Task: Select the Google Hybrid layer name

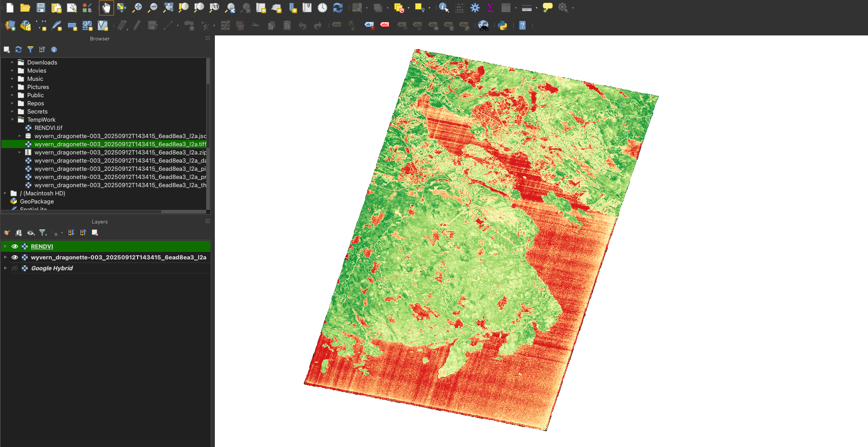Action: [x=52, y=268]
